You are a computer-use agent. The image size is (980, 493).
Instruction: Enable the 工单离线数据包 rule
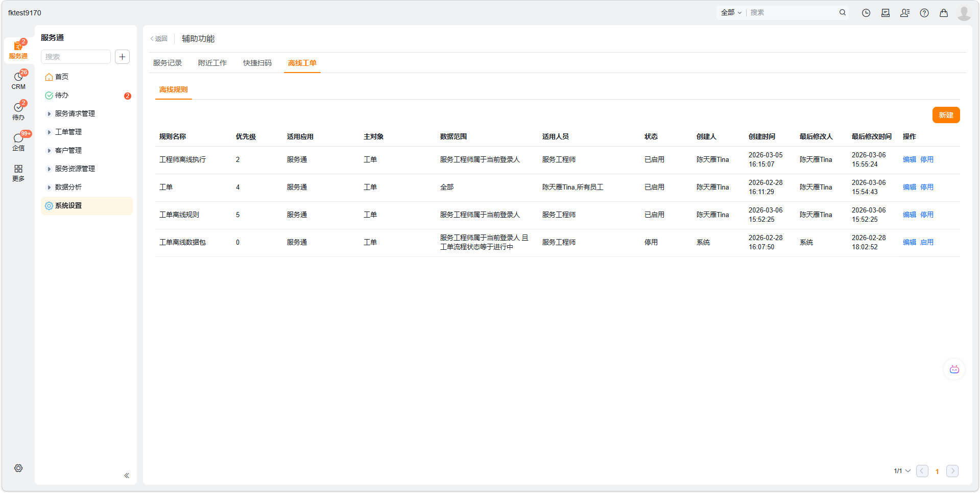(x=927, y=242)
